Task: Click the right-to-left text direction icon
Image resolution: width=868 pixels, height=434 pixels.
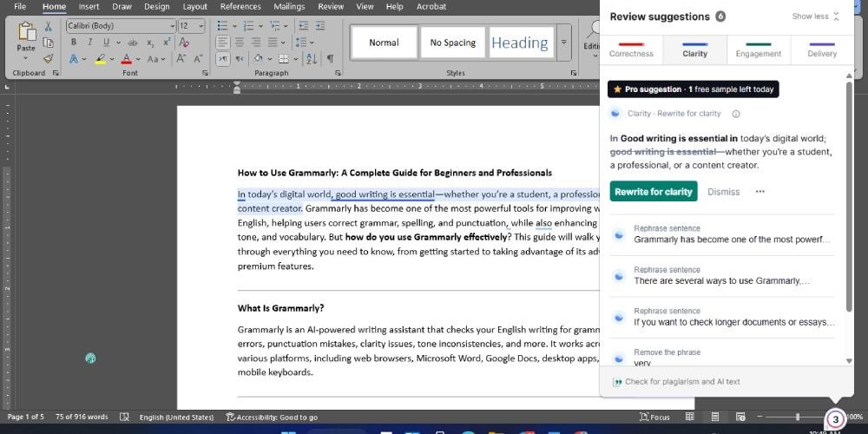Action: click(x=240, y=59)
